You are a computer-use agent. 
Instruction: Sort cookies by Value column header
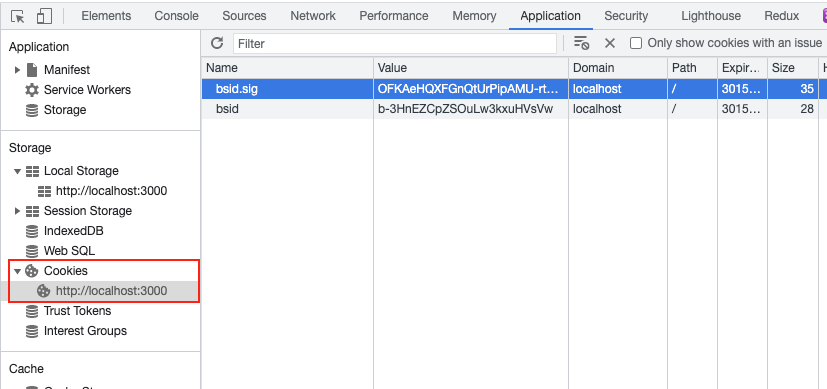(x=471, y=68)
